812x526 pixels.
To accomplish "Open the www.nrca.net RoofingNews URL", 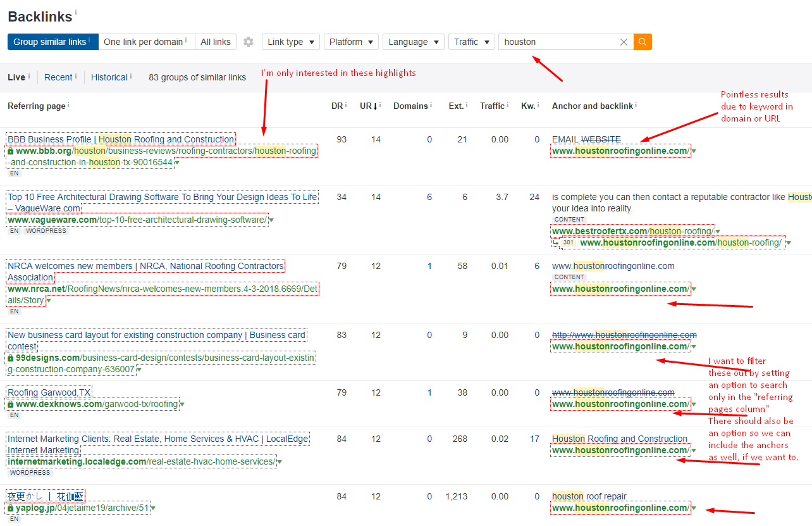I will coord(163,294).
